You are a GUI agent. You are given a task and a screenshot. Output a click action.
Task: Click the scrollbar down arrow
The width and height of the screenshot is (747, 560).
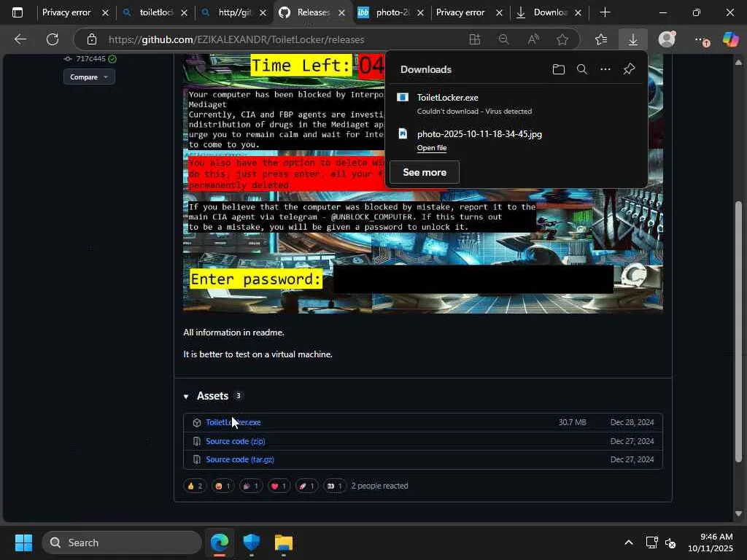coord(738,514)
